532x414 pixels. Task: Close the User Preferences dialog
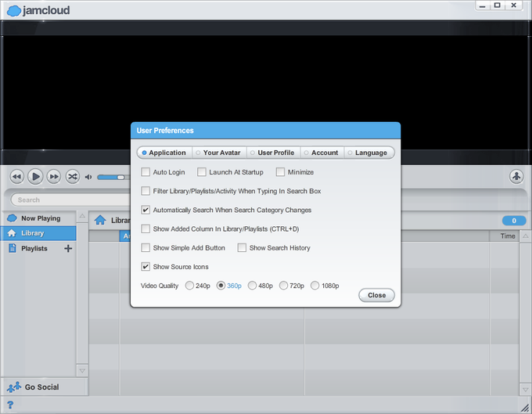point(376,295)
